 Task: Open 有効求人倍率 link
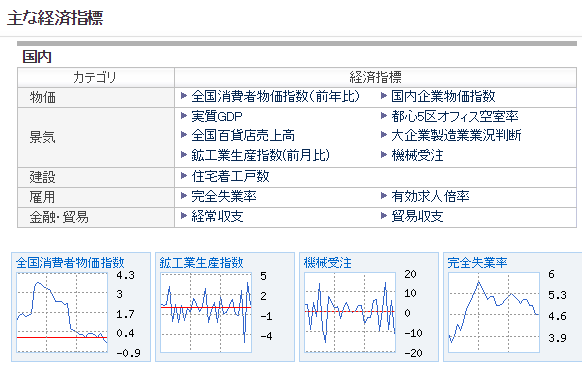(x=430, y=196)
